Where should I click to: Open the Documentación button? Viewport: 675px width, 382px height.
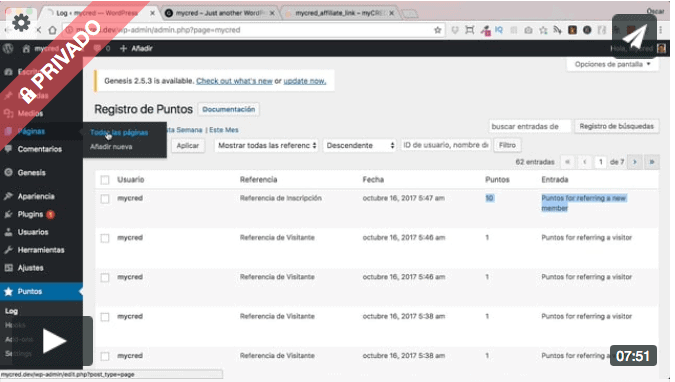[229, 109]
